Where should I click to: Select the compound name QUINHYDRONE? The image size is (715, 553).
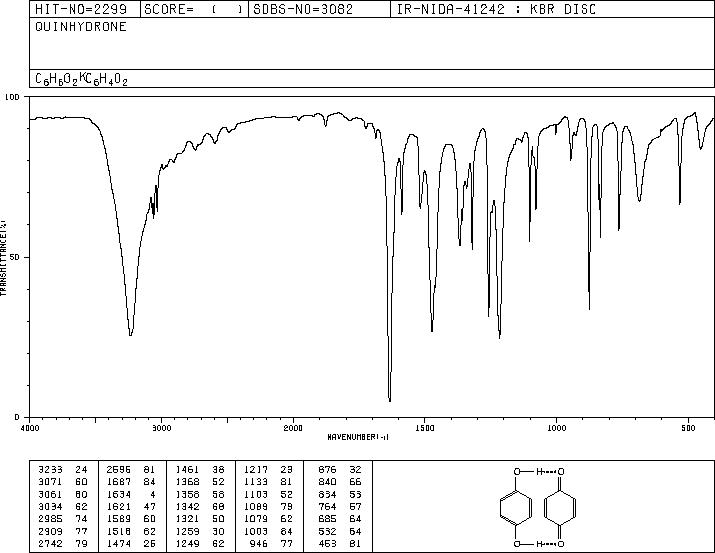click(81, 27)
